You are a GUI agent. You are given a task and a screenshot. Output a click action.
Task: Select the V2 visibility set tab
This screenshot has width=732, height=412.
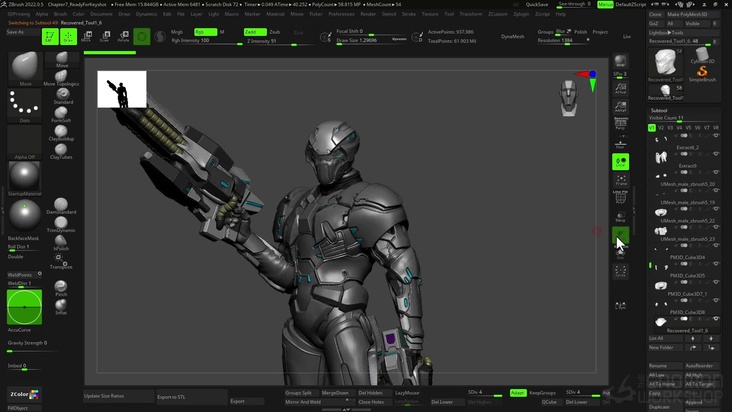pos(661,127)
